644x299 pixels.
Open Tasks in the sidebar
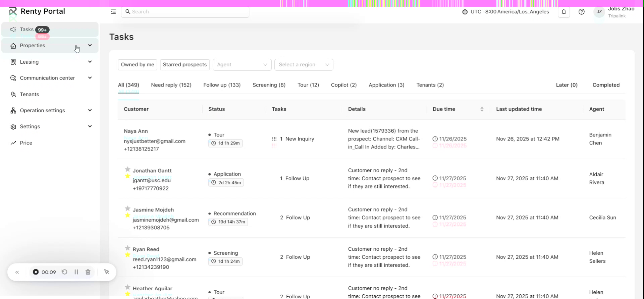[50, 29]
